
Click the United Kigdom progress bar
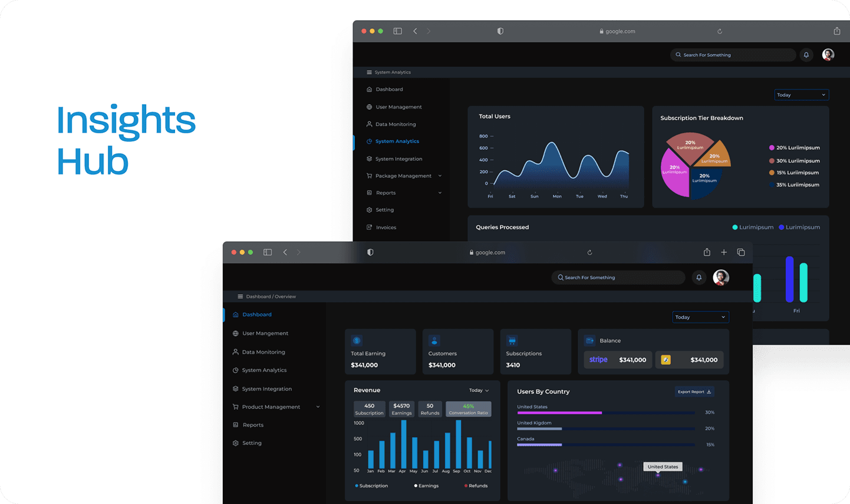tap(606, 429)
